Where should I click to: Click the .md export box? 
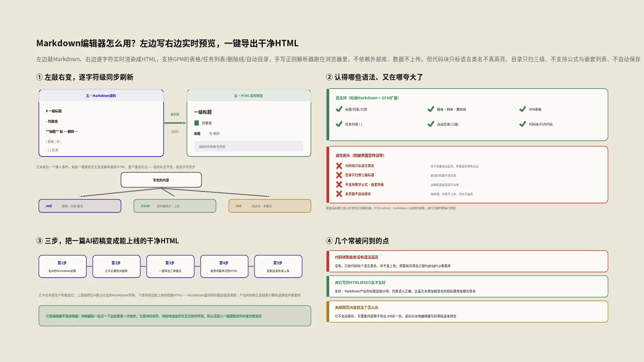coord(80,206)
